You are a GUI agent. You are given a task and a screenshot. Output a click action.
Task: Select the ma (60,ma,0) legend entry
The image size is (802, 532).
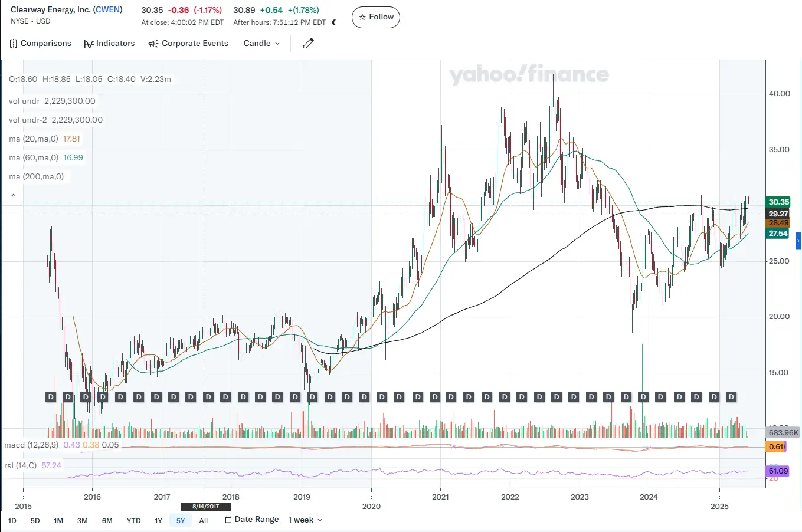coord(46,157)
